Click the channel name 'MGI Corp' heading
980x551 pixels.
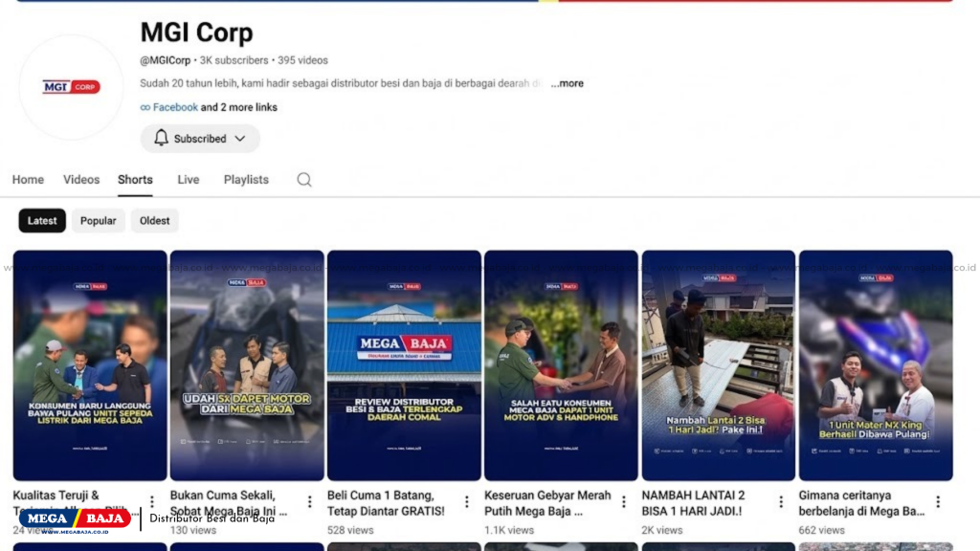click(x=196, y=33)
